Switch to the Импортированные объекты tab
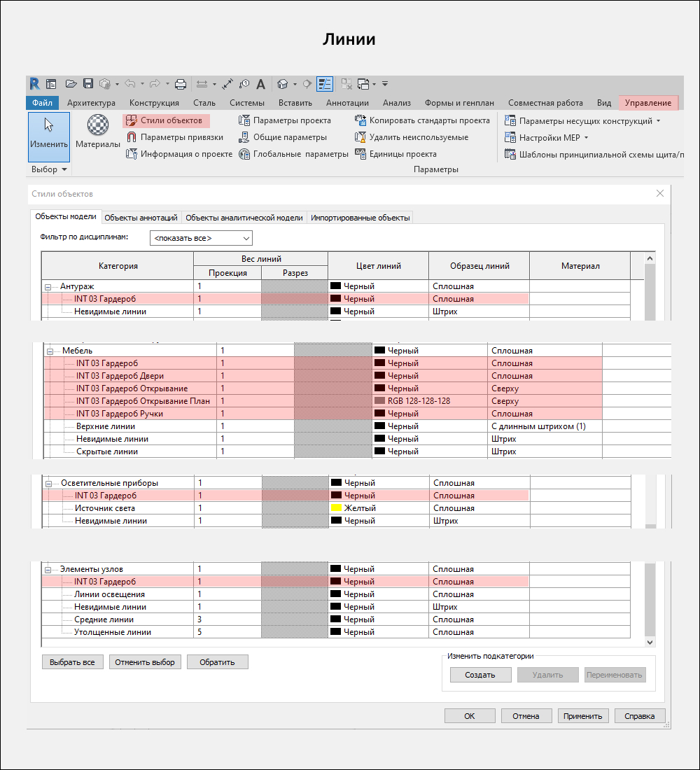700x770 pixels. tap(360, 218)
